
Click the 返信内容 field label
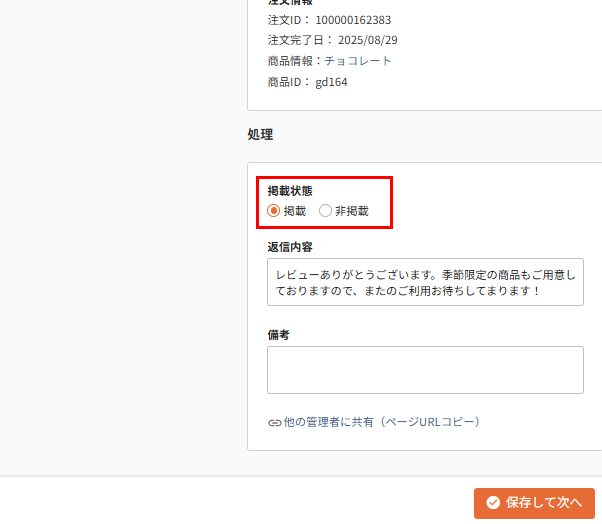tap(290, 247)
